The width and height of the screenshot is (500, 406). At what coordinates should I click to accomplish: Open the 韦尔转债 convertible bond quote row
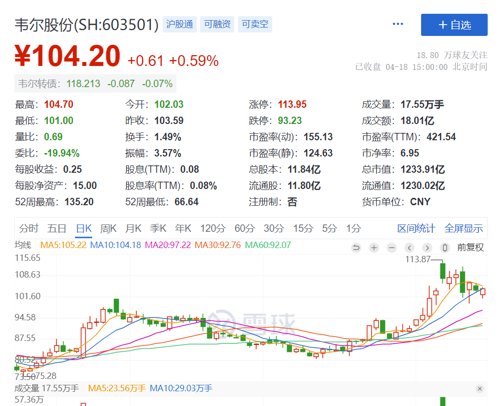coord(95,83)
